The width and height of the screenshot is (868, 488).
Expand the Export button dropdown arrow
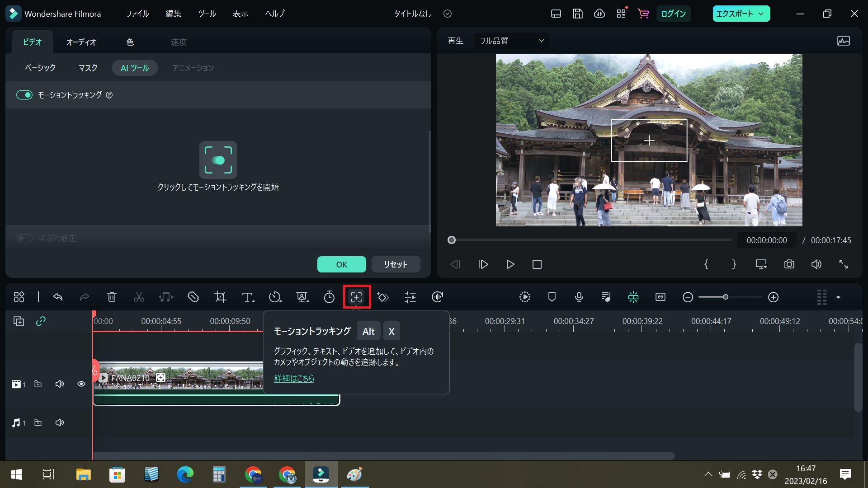(761, 14)
